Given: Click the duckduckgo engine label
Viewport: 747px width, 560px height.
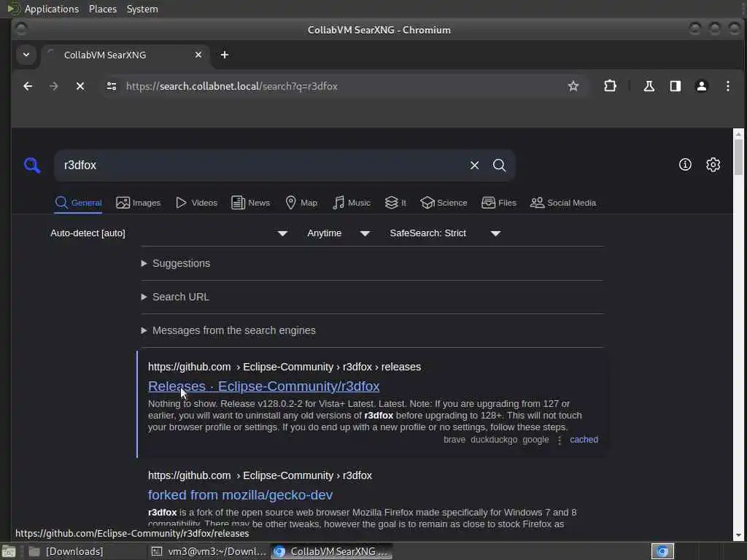Looking at the screenshot, I should tap(494, 440).
